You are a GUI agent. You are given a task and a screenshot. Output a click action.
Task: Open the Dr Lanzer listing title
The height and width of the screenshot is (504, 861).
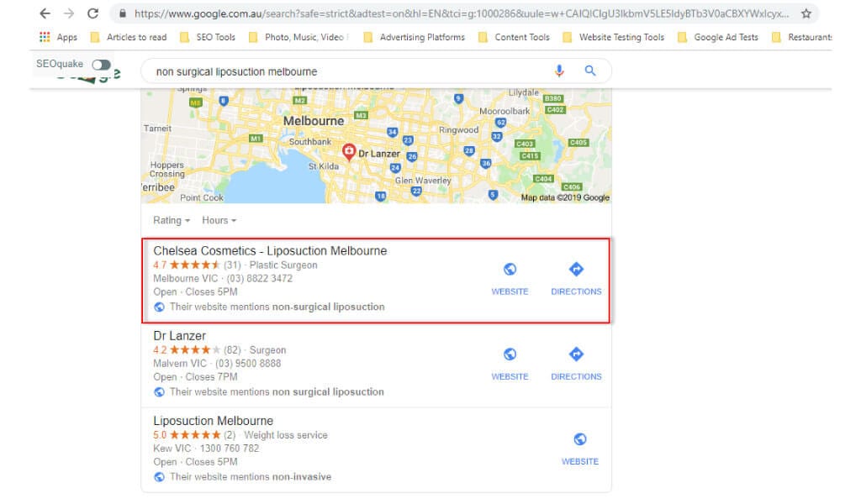[x=180, y=336]
